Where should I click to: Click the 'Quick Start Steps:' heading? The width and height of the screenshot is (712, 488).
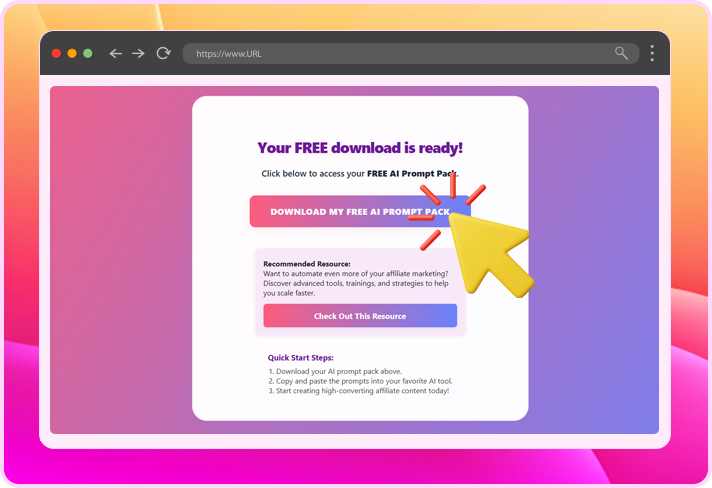(x=301, y=357)
